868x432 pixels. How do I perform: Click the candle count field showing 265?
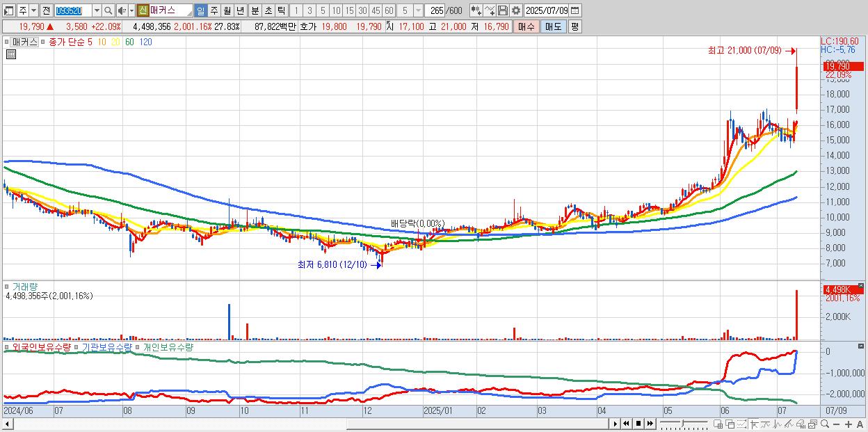[x=434, y=10]
